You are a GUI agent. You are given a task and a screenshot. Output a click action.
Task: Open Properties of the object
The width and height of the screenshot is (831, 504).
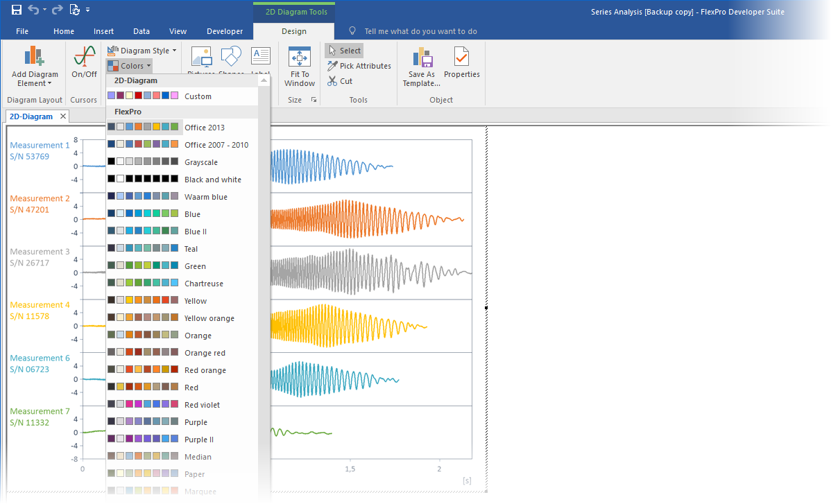click(461, 62)
